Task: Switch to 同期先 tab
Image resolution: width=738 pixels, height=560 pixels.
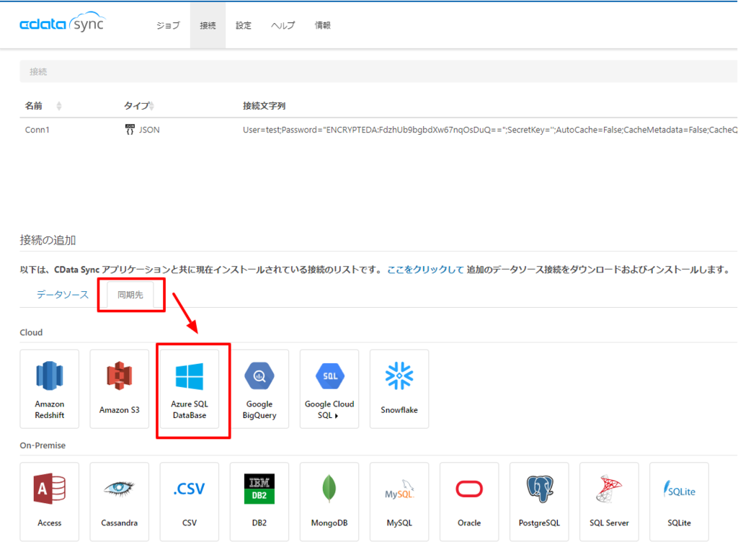Action: pyautogui.click(x=130, y=295)
